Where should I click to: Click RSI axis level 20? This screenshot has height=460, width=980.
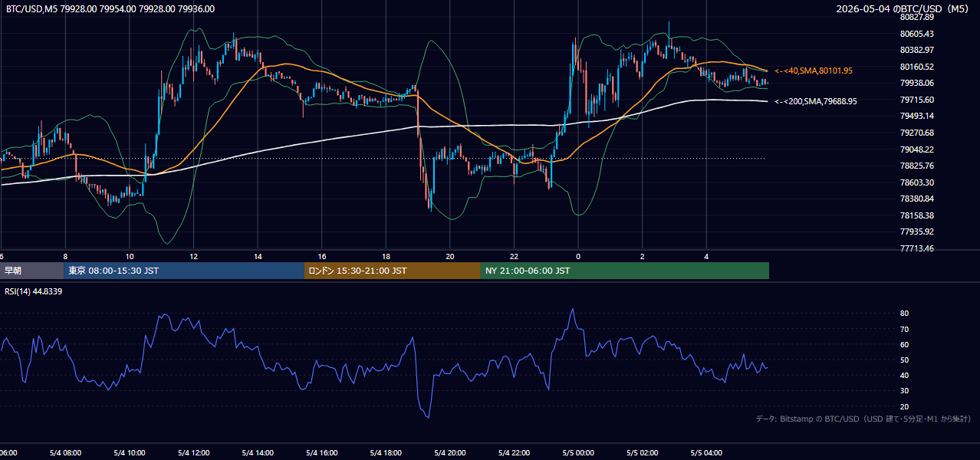[904, 406]
